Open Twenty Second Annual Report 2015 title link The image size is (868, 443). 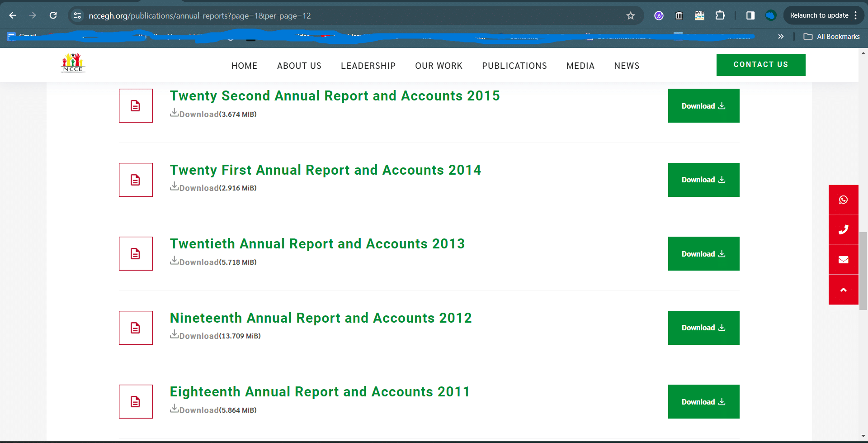(335, 96)
